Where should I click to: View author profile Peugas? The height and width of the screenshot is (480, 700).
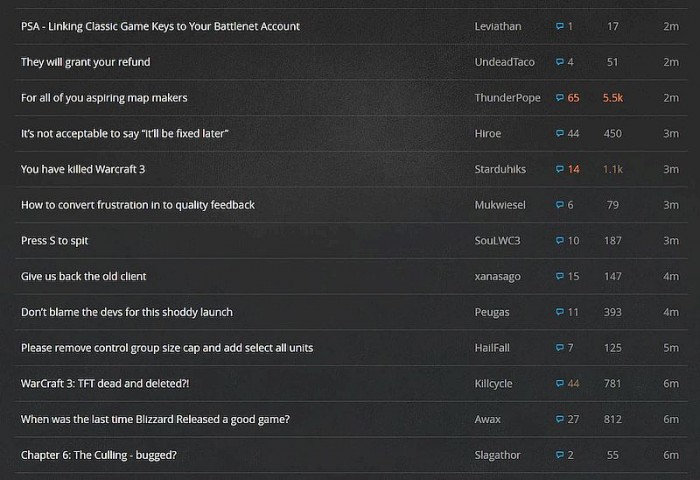click(492, 312)
